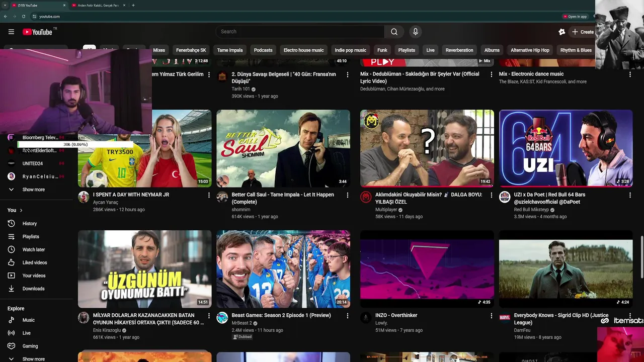Select the Funk filter chip
Viewport: 644px width, 362px height.
tap(382, 50)
